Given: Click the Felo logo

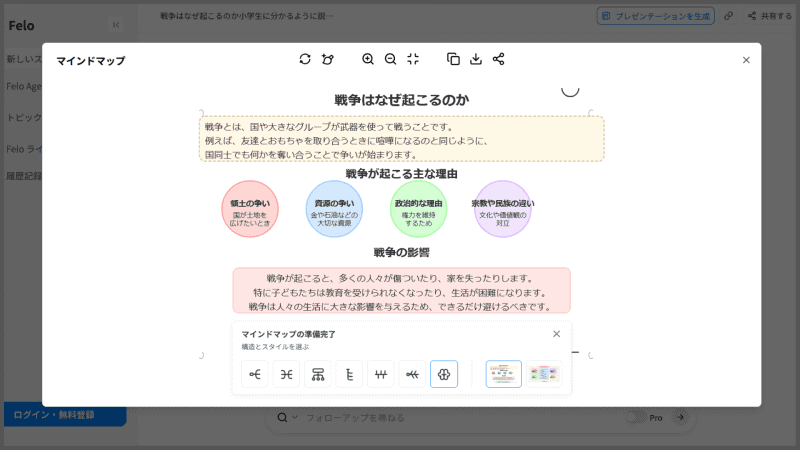Looking at the screenshot, I should [x=21, y=26].
